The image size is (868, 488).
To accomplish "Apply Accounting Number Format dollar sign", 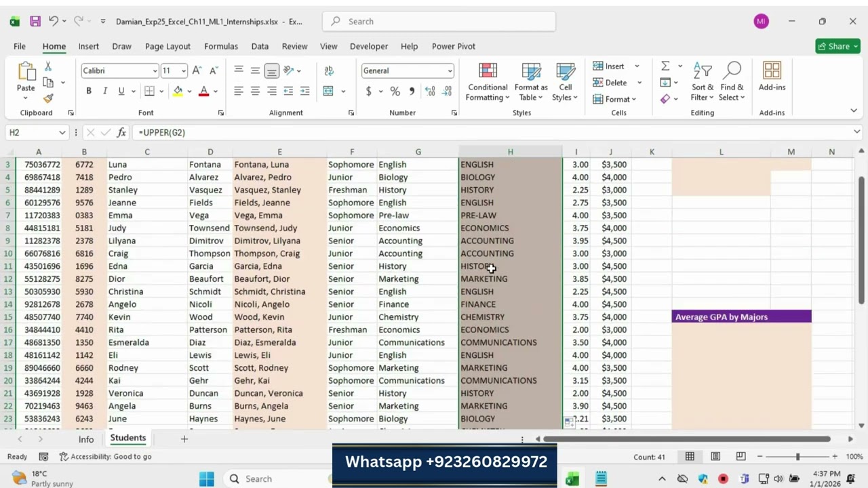I will 368,91.
